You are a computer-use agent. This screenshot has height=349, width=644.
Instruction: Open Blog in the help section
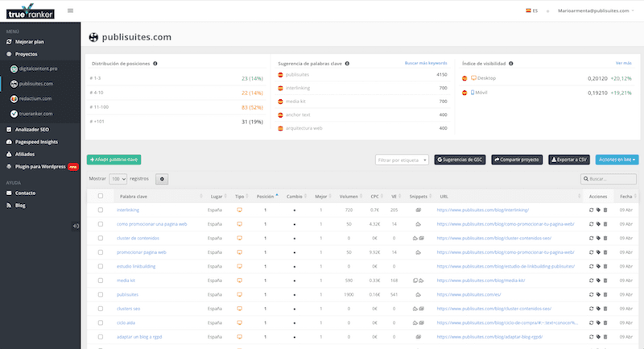[x=20, y=206]
